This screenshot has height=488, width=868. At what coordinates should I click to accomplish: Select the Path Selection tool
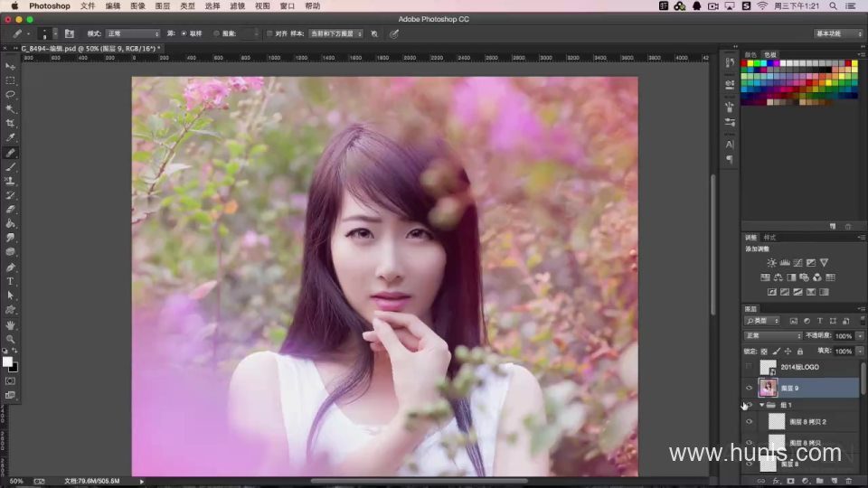pyautogui.click(x=10, y=296)
